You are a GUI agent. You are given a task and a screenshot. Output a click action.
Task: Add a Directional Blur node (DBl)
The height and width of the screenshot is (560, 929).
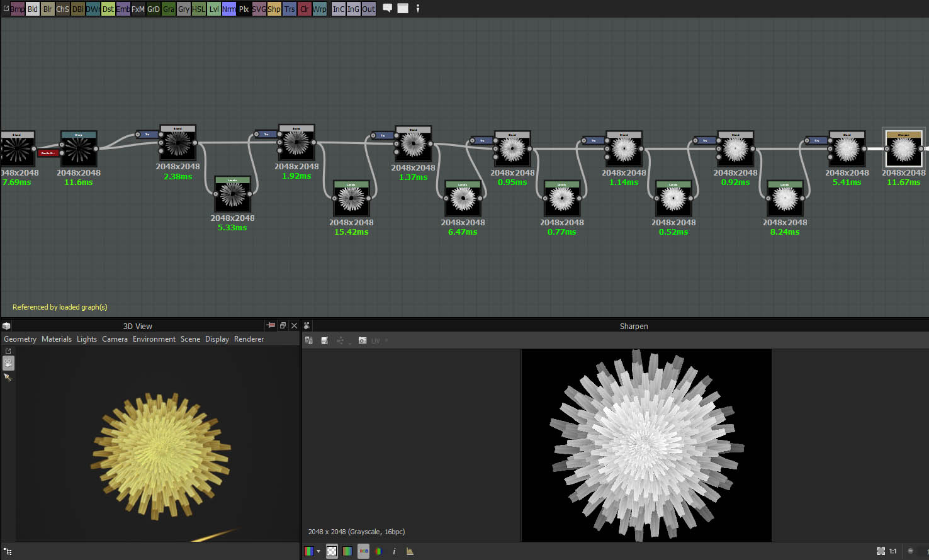tap(77, 9)
